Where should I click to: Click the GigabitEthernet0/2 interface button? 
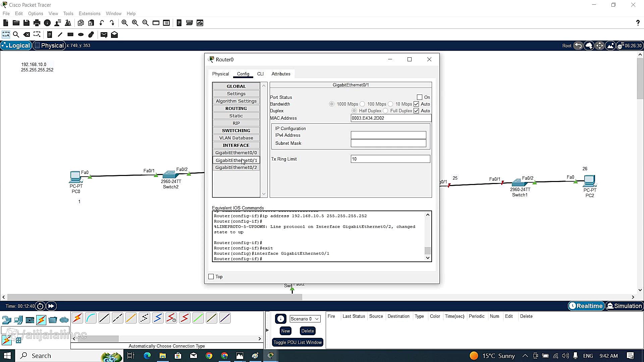tap(236, 167)
